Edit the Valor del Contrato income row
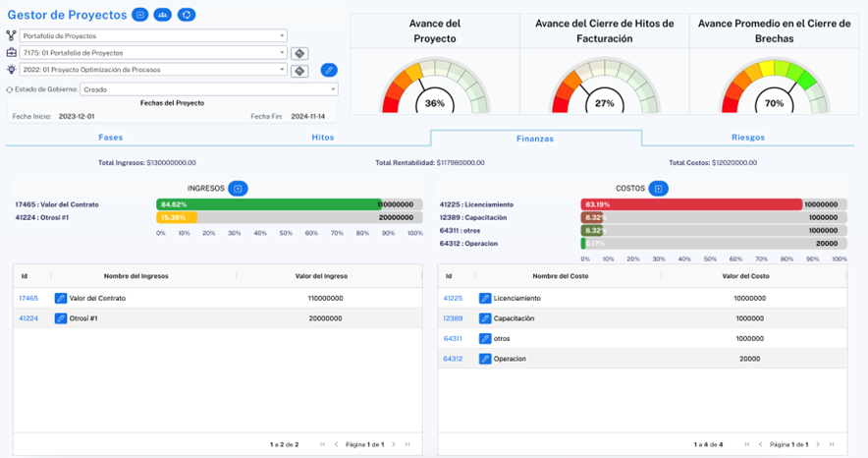868x458 pixels. pyautogui.click(x=61, y=298)
